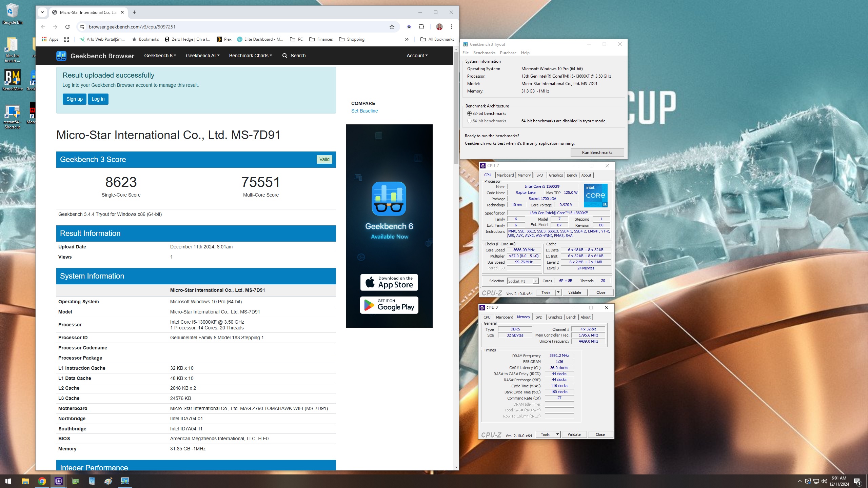Image resolution: width=868 pixels, height=488 pixels.
Task: Open the Tools dropdown arrow in CPU-Z Memory window
Action: point(557,434)
